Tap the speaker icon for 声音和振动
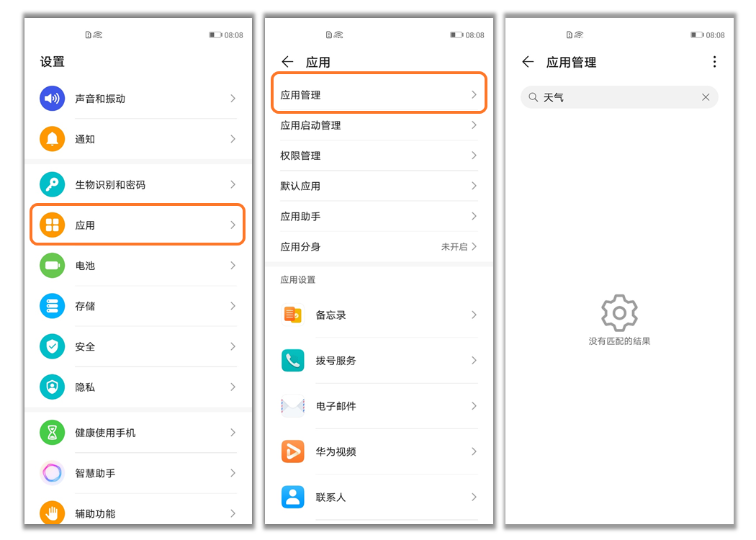Viewport: 756px width, 540px height. 52,99
